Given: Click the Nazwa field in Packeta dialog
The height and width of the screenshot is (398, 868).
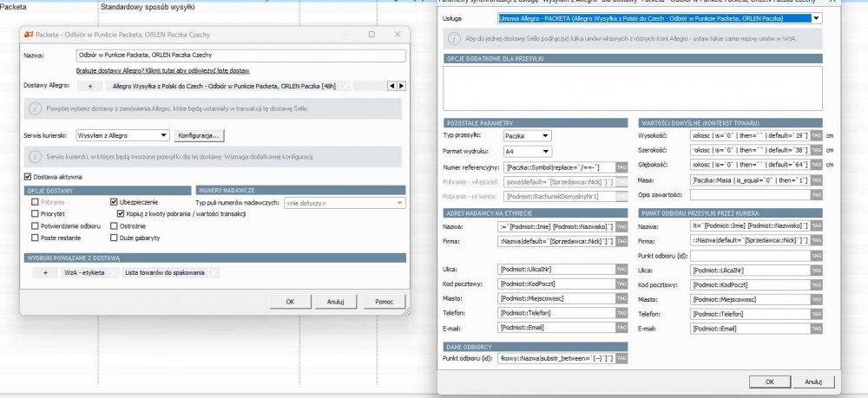Looking at the screenshot, I should 240,55.
